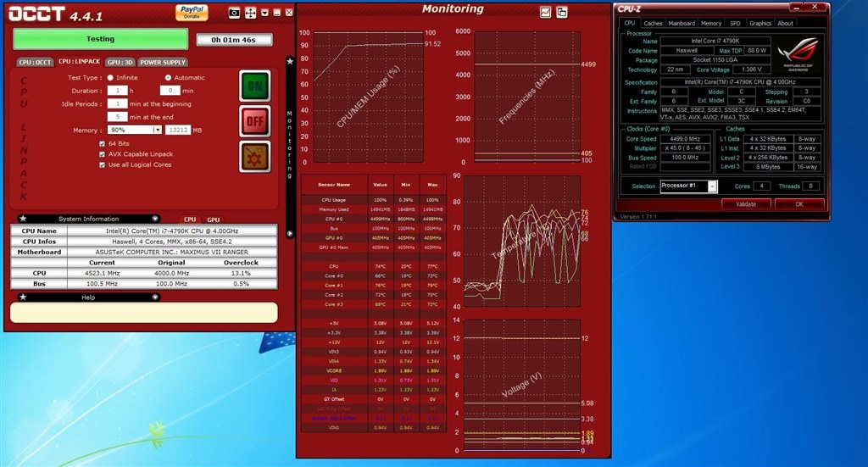The height and width of the screenshot is (467, 868).
Task: Click the Duration minutes field
Action: pyautogui.click(x=170, y=90)
